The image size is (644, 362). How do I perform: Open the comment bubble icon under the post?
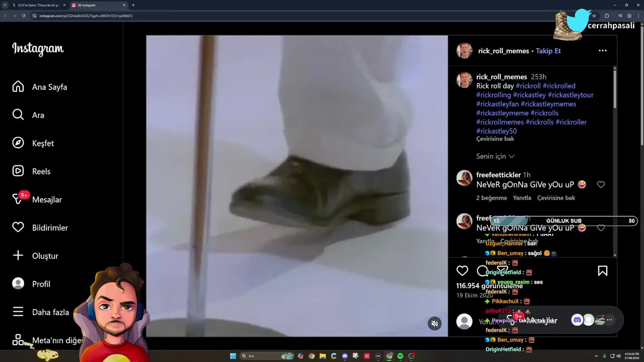tap(482, 271)
